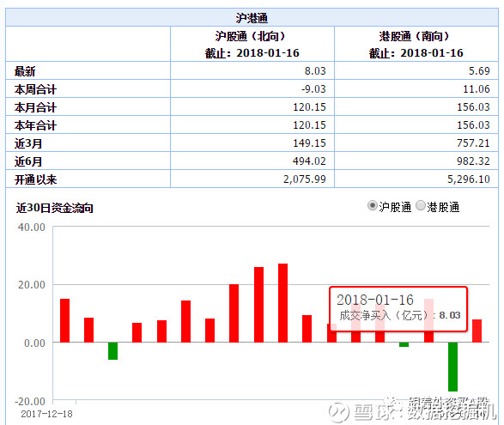
Task: Click the -20.00 y-axis label
Action: point(30,401)
